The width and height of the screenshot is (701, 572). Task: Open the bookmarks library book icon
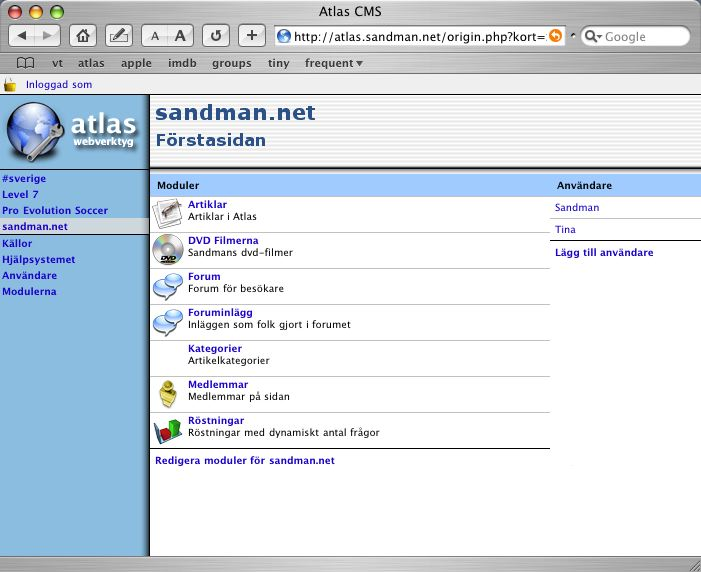pos(25,63)
